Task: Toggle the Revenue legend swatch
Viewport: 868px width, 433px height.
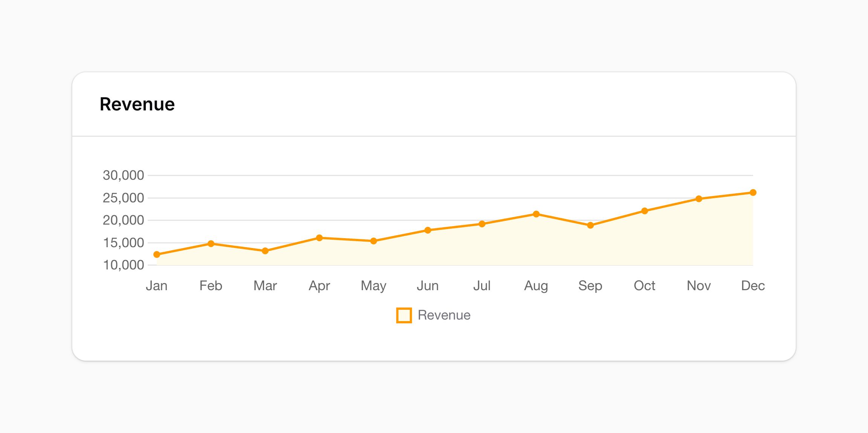Action: pyautogui.click(x=404, y=315)
